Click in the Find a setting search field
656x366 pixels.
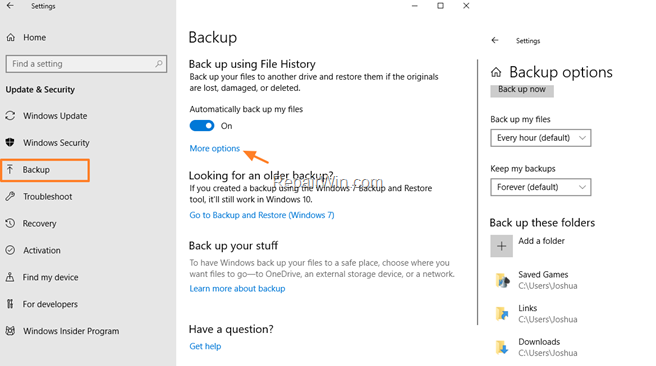[x=87, y=64]
